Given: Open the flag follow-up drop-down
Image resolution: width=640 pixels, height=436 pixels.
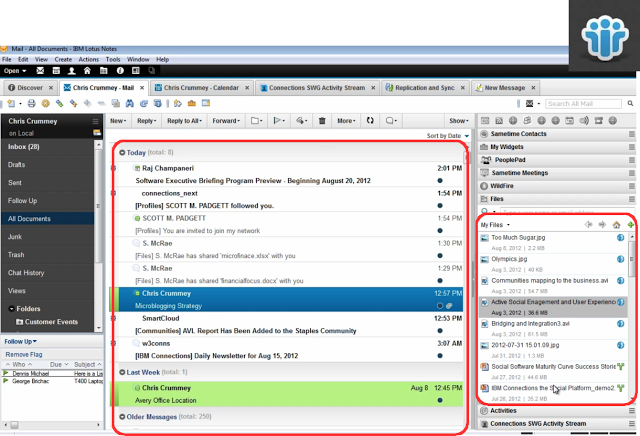Looking at the screenshot, I should click(279, 121).
